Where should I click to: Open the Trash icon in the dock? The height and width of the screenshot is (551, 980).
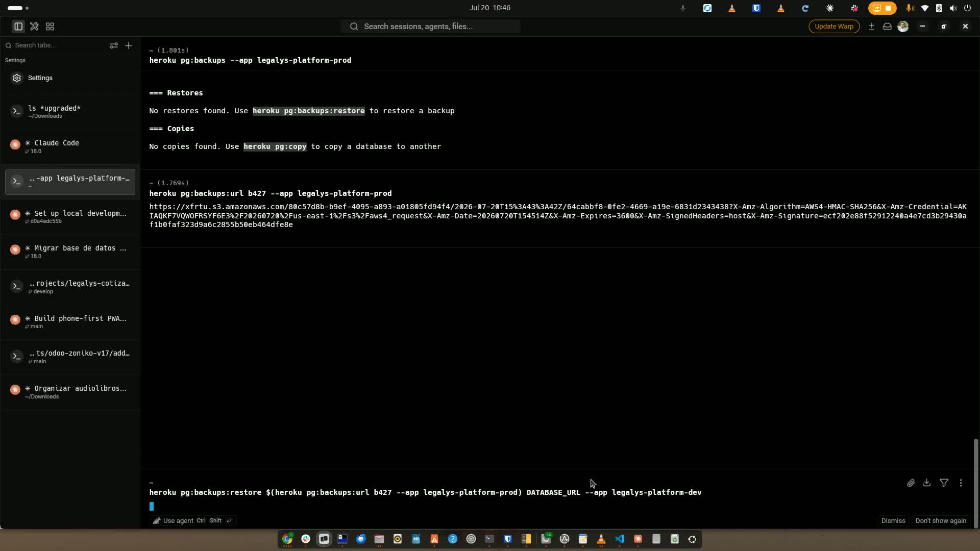675,539
